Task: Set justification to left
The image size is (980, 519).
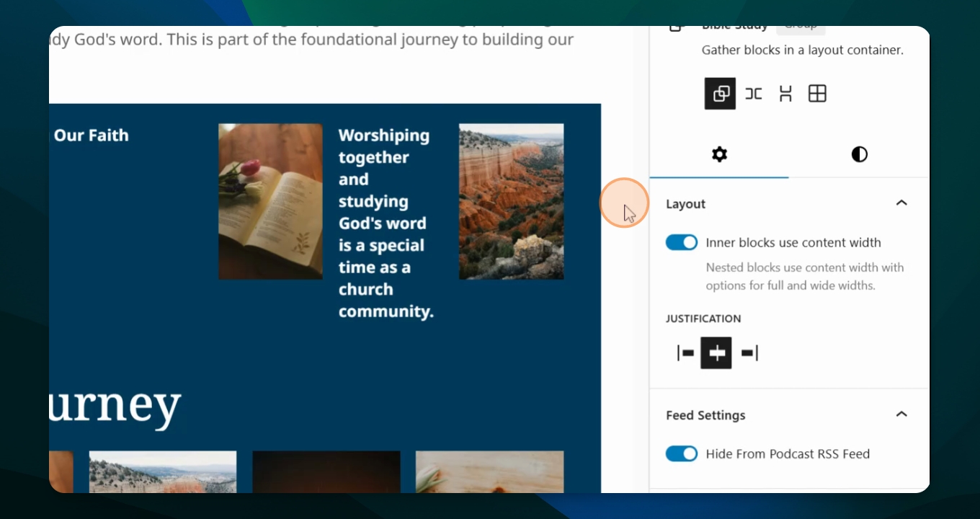Action: click(685, 353)
